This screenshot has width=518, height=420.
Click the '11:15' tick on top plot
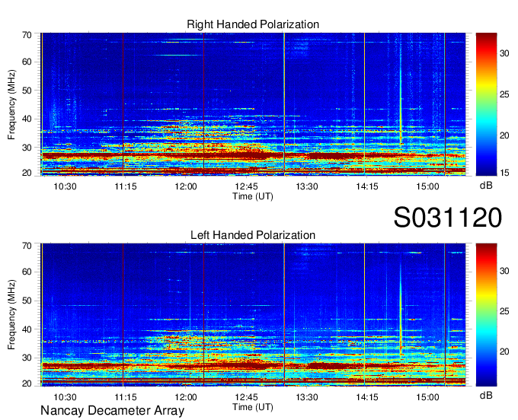point(126,186)
